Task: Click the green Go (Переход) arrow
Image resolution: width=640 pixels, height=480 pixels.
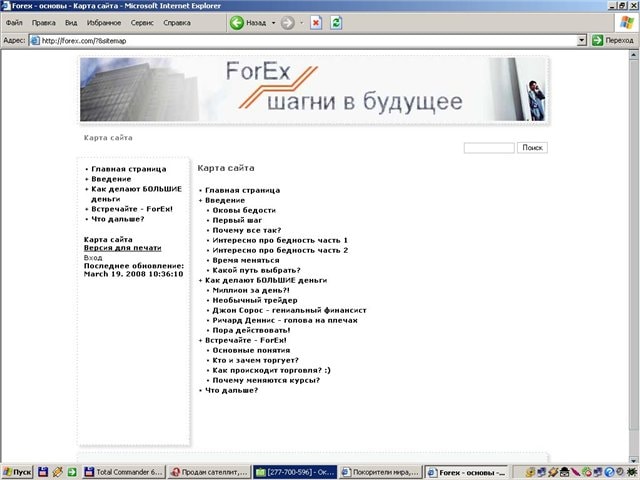Action: 598,40
